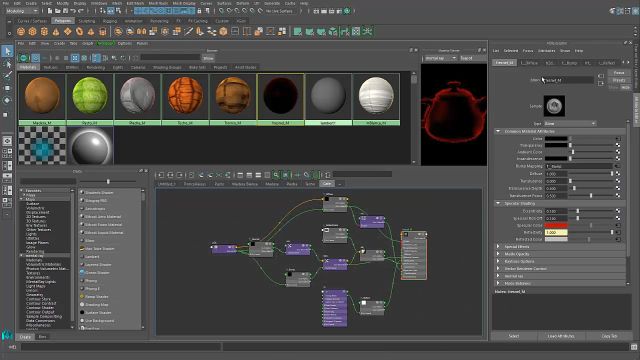The width and height of the screenshot is (640, 360).
Task: Toggle the highlighted icon-view button in the browser toolbar
Action: tap(75, 58)
